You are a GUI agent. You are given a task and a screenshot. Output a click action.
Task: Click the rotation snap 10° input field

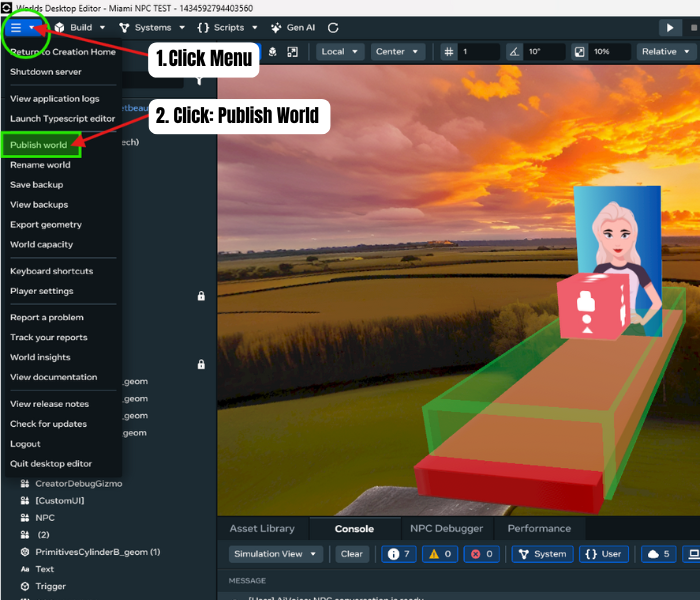click(545, 51)
